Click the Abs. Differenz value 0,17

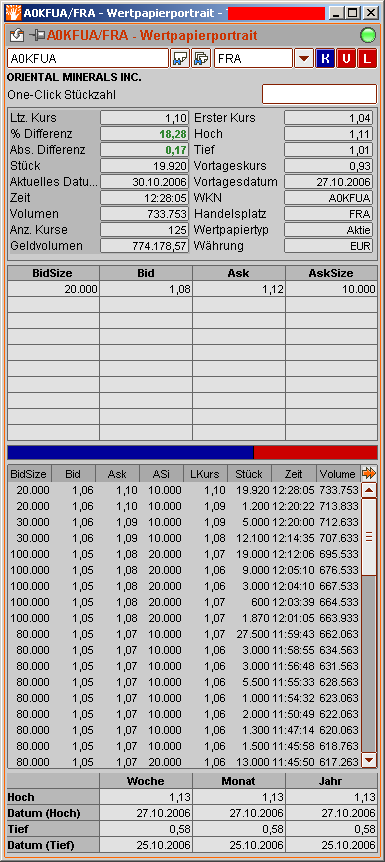pyautogui.click(x=145, y=150)
